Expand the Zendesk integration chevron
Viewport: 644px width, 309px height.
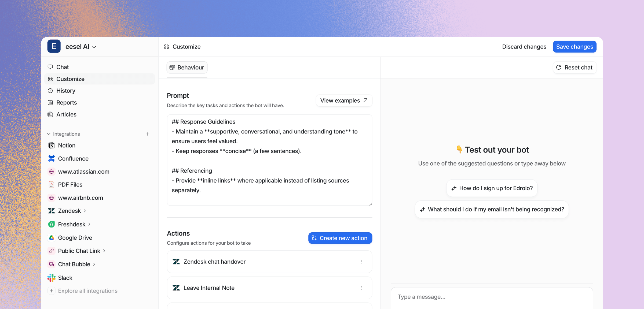(x=85, y=211)
